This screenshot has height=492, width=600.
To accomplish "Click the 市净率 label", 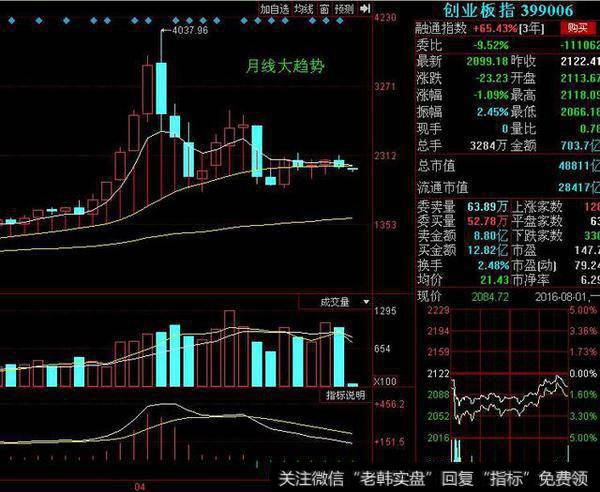I will [530, 280].
